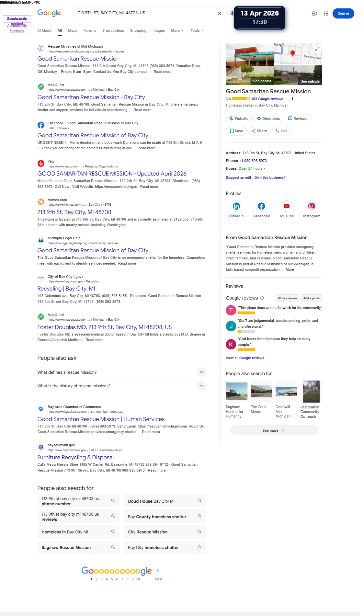Open the Instagram profile icon
The width and height of the screenshot is (364, 616).
pyautogui.click(x=312, y=206)
